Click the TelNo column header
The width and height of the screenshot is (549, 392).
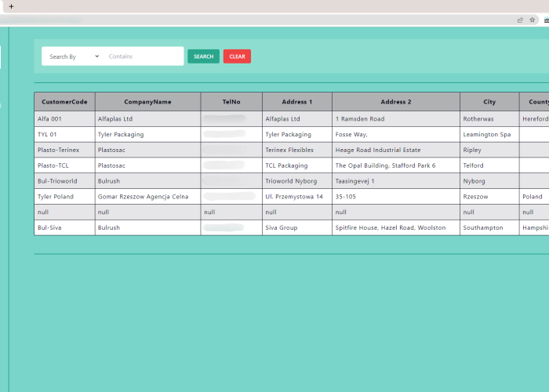point(231,102)
